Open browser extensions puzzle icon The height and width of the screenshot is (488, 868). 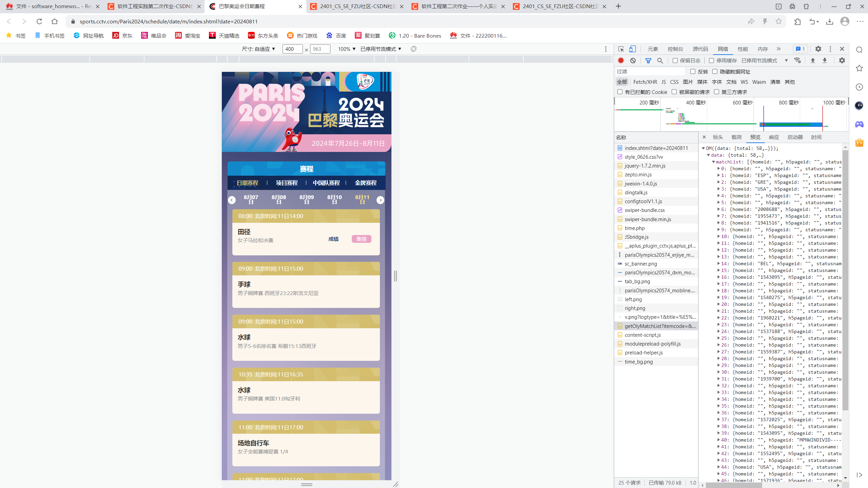point(797,21)
